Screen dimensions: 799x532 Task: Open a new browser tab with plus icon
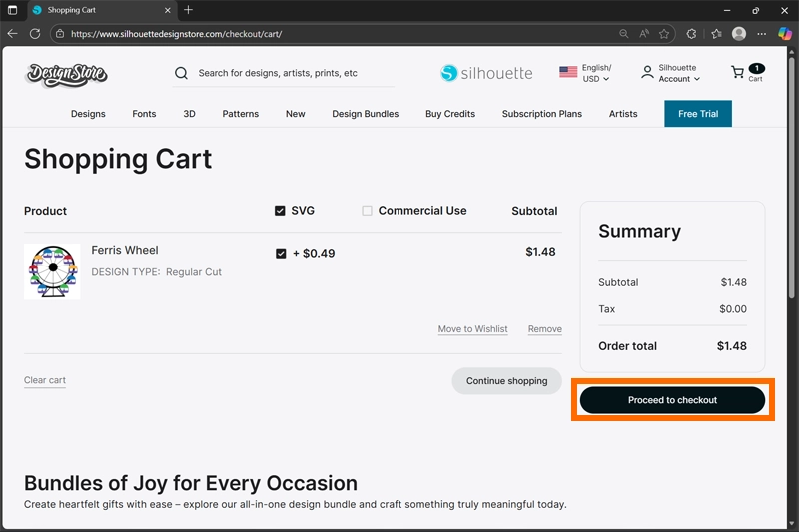188,10
